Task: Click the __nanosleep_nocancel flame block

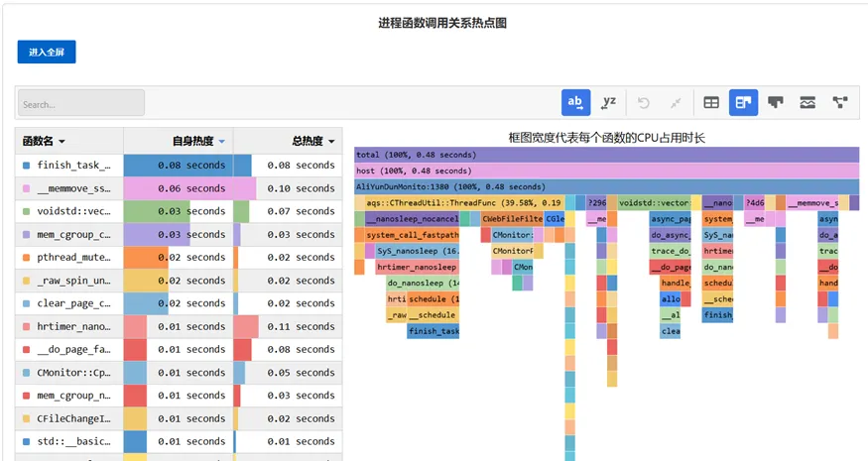Action: tap(412, 219)
